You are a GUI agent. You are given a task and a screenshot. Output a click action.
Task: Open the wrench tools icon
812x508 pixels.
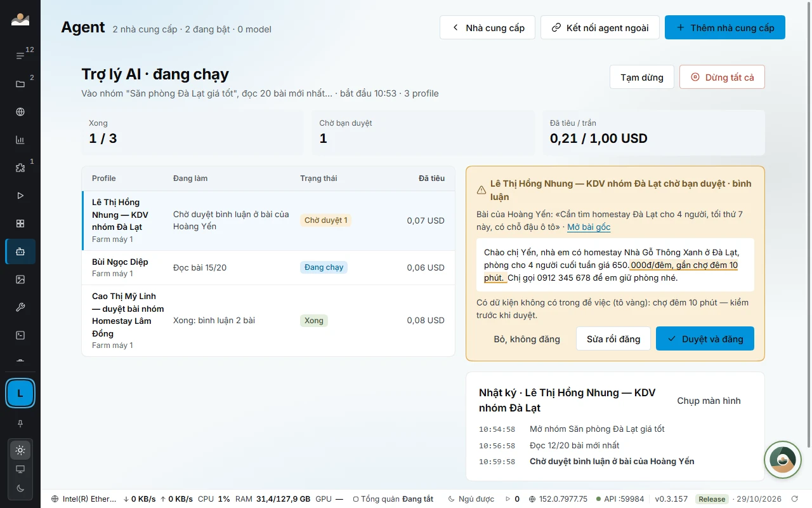pyautogui.click(x=20, y=307)
